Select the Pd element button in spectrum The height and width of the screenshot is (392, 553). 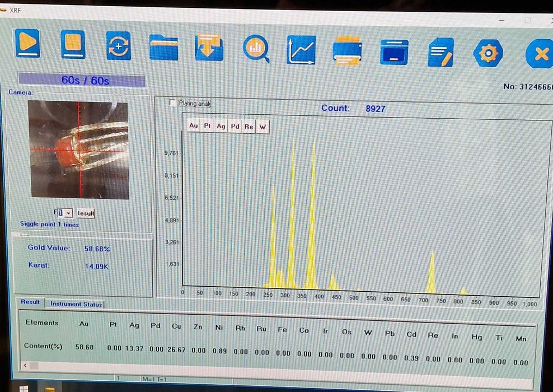click(x=235, y=127)
